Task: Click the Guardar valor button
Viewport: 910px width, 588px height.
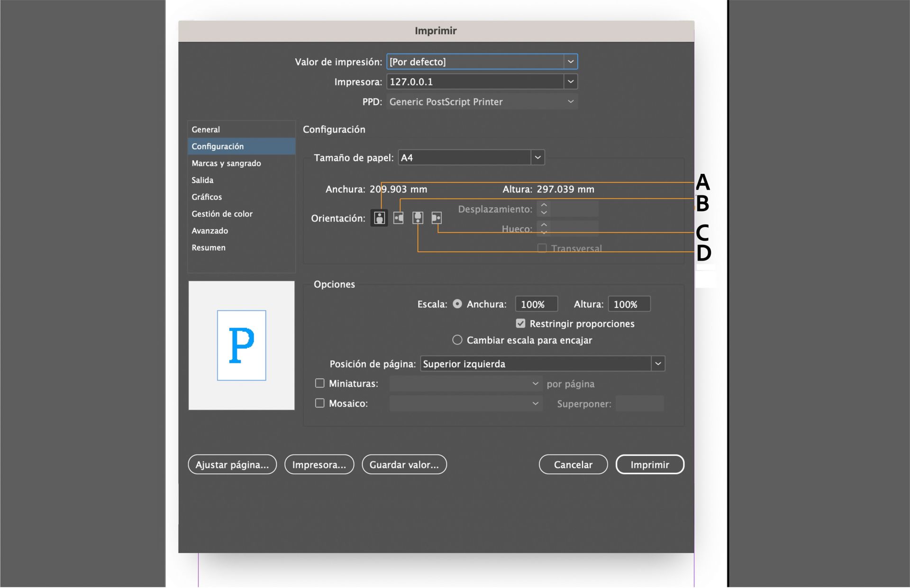Action: click(x=404, y=464)
